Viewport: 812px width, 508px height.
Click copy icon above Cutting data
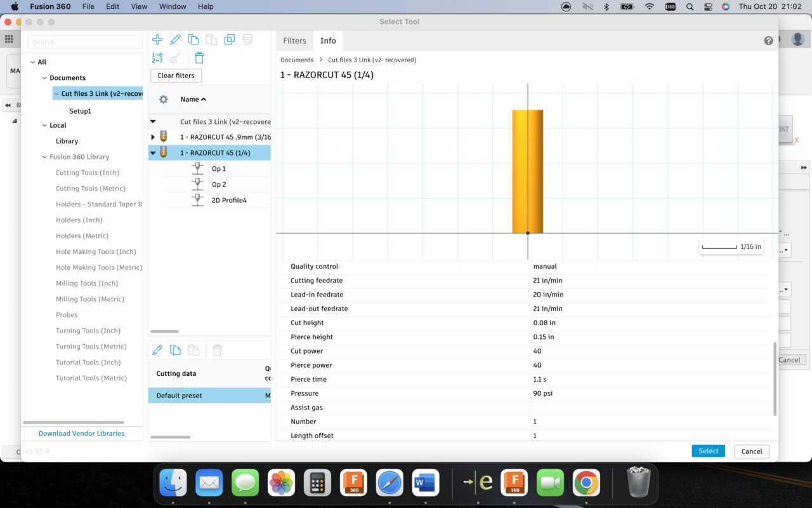pos(176,350)
